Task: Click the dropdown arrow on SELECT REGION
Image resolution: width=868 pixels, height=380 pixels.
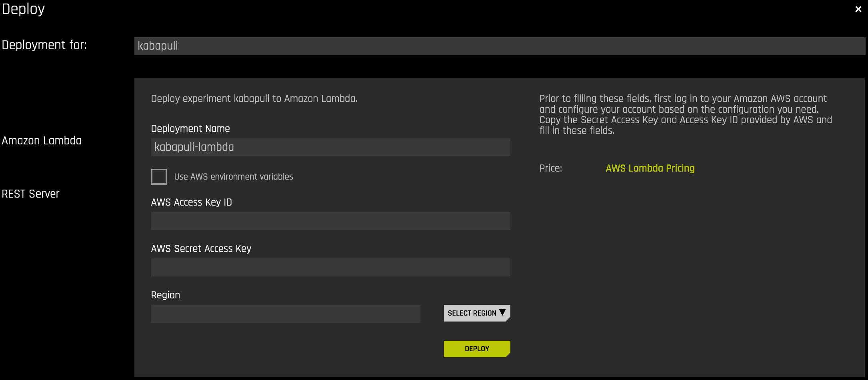Action: tap(504, 313)
